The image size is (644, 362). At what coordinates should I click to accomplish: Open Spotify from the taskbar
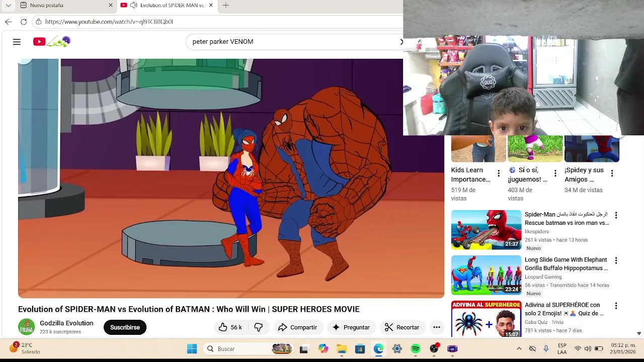point(416,349)
